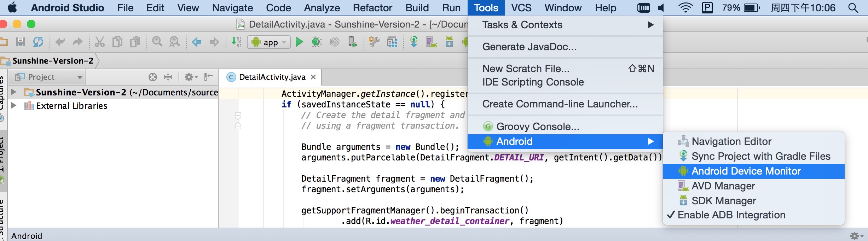This screenshot has height=241, width=868.
Task: Open AVD Manager from the toolbar icon
Action: [x=431, y=42]
